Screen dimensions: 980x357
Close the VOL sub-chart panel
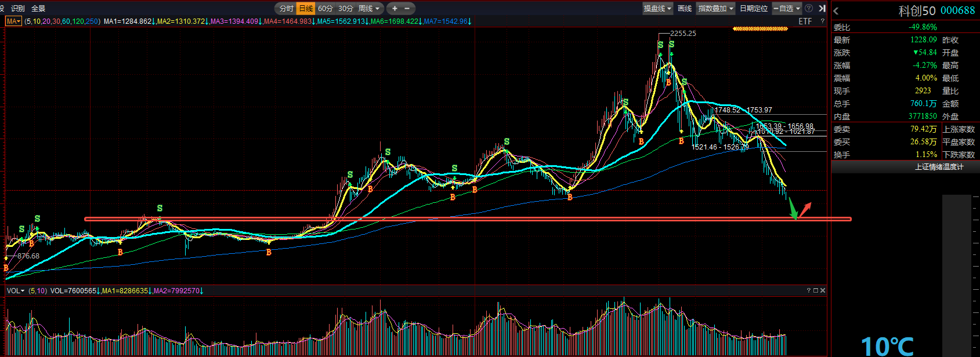822,290
